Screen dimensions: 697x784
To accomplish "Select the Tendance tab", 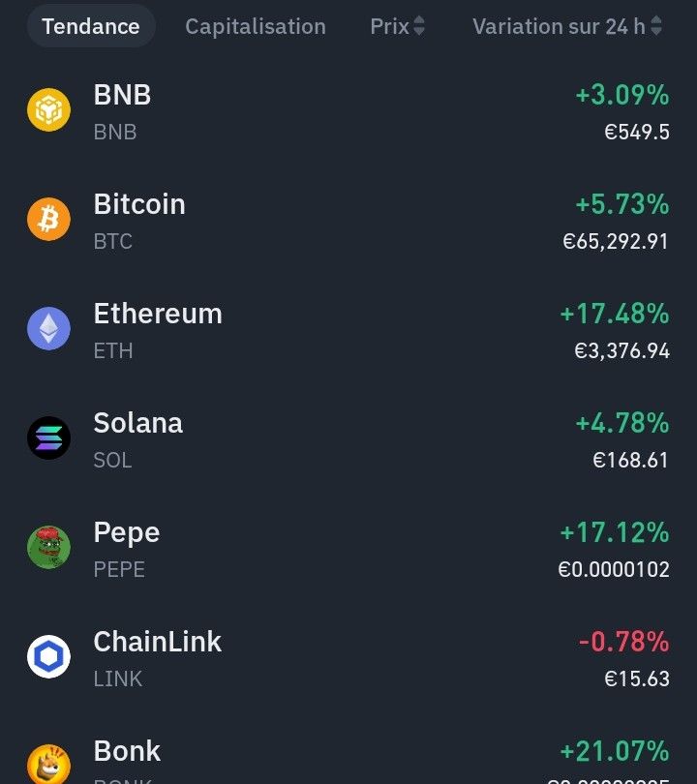I will 91,26.
